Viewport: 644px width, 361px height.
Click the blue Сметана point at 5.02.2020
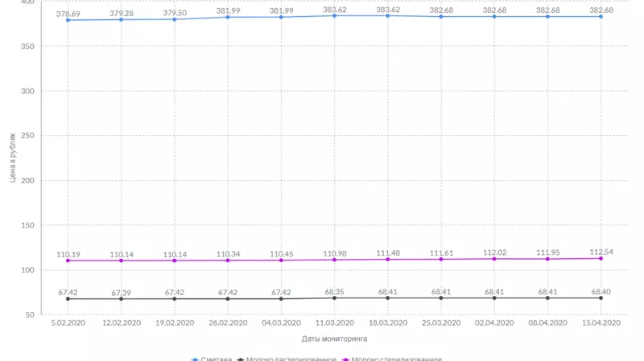coord(68,20)
